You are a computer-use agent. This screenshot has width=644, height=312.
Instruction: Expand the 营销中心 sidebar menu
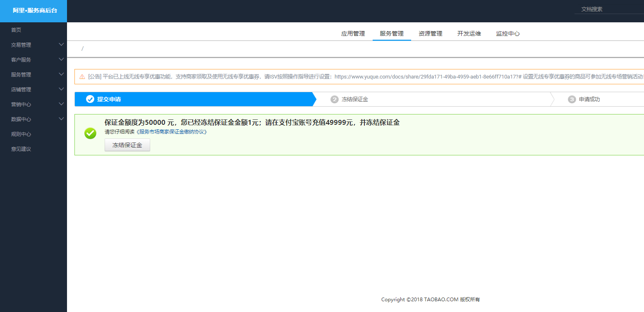[61, 104]
